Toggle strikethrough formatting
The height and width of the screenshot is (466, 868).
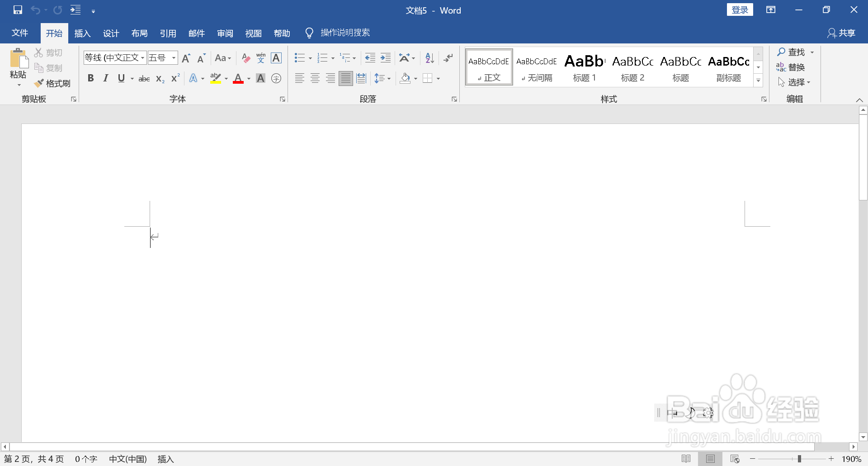(144, 78)
